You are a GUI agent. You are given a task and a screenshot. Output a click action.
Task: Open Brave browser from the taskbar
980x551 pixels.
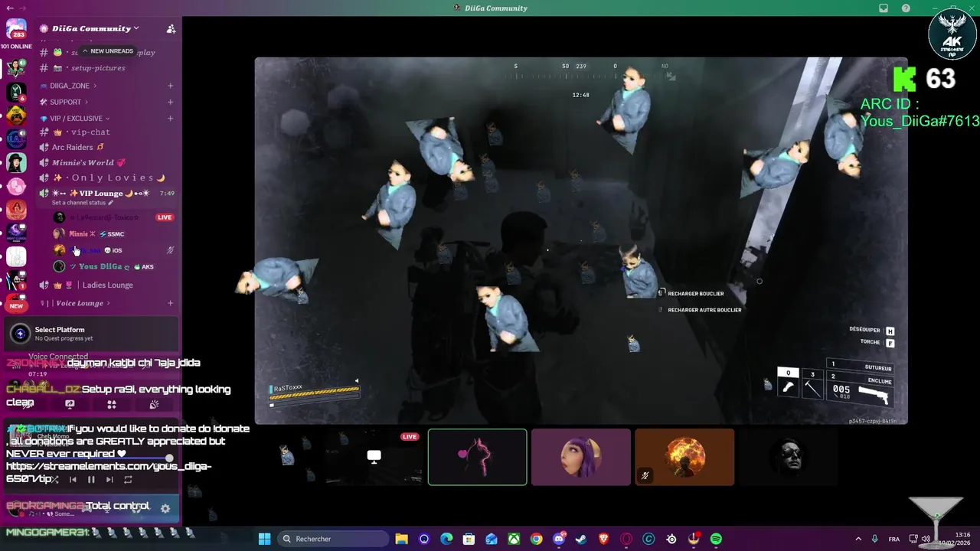tap(603, 539)
